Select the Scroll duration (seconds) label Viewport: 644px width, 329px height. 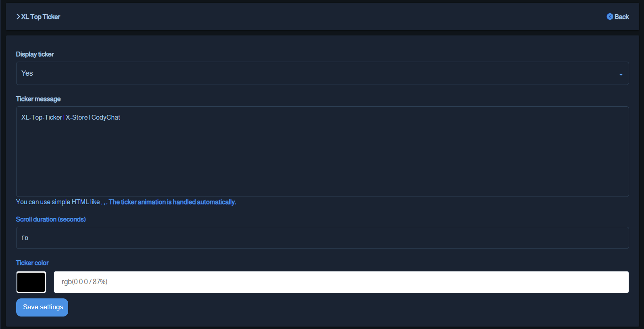click(x=51, y=219)
